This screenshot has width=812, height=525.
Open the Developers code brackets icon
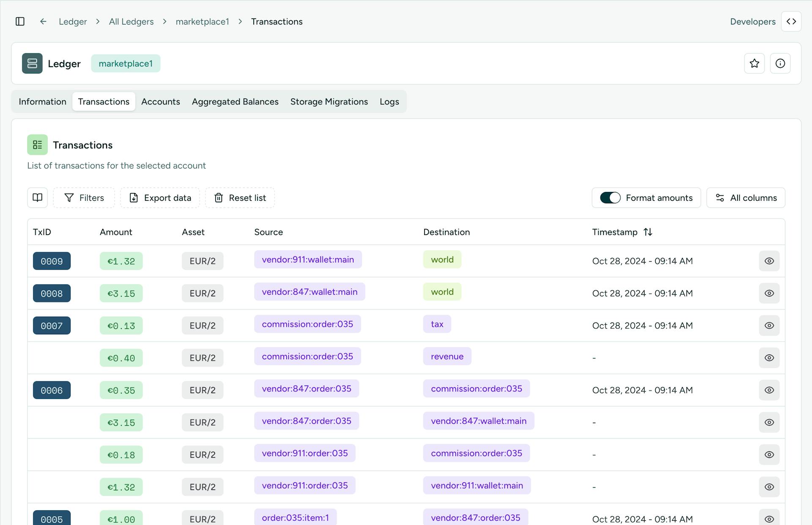point(791,22)
